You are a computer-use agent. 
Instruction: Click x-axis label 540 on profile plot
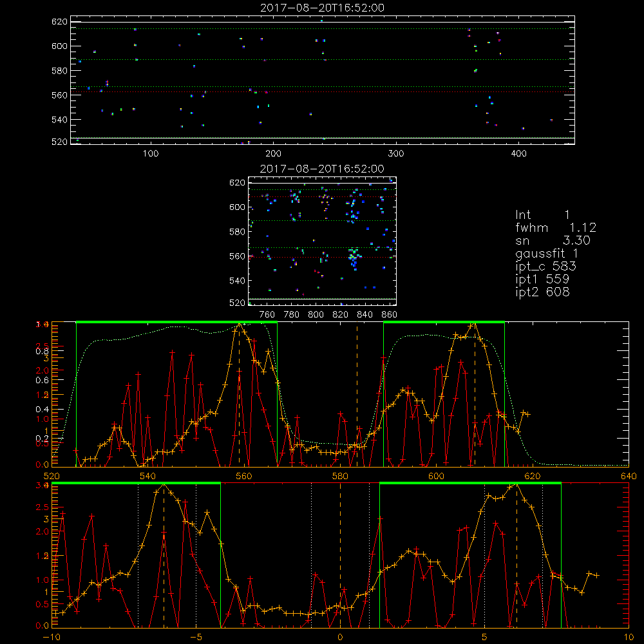click(148, 476)
